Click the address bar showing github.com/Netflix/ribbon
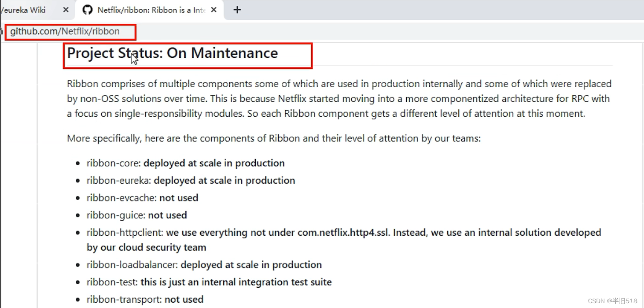Image resolution: width=644 pixels, height=308 pixels. 65,32
